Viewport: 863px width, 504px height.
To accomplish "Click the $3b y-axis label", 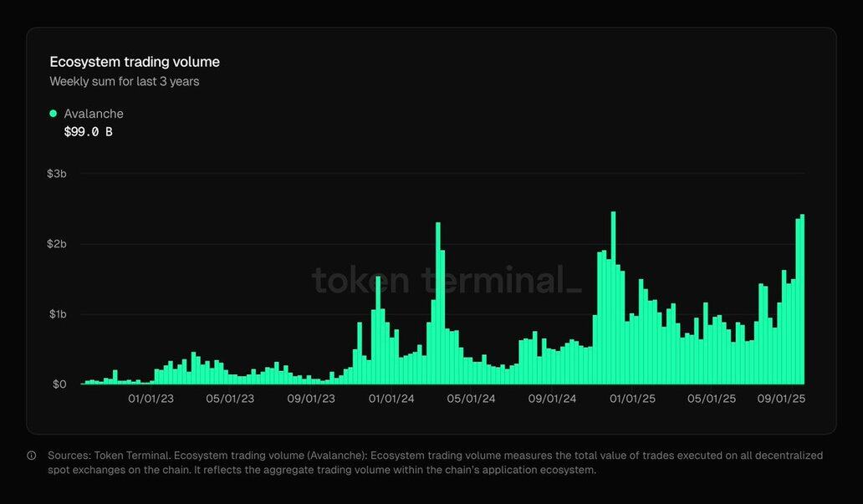I will point(57,174).
